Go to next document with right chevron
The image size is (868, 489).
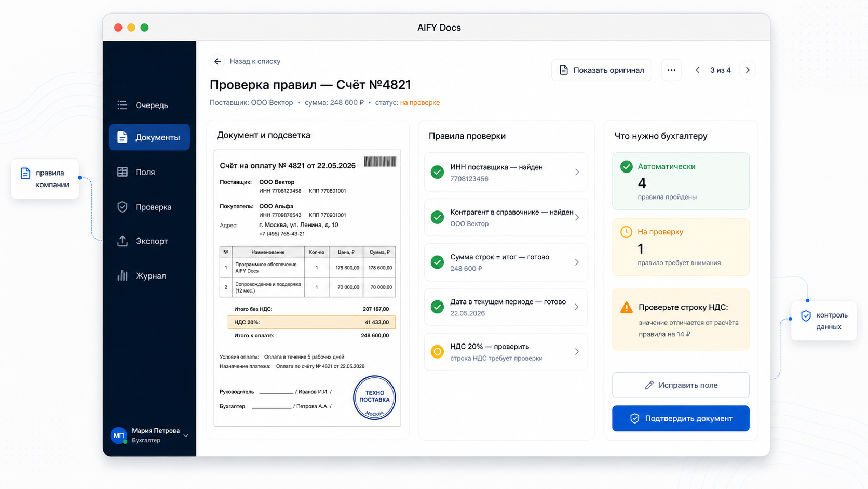tap(748, 70)
